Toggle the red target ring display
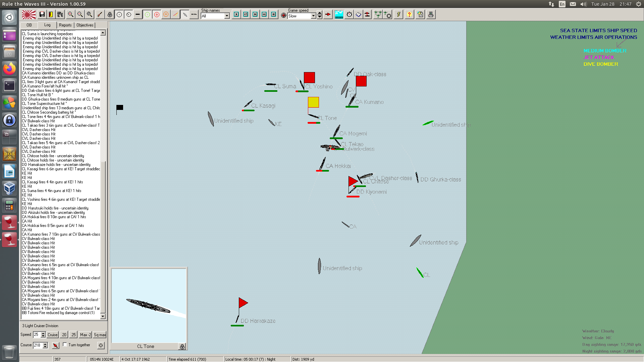The width and height of the screenshot is (644, 362). point(157,14)
